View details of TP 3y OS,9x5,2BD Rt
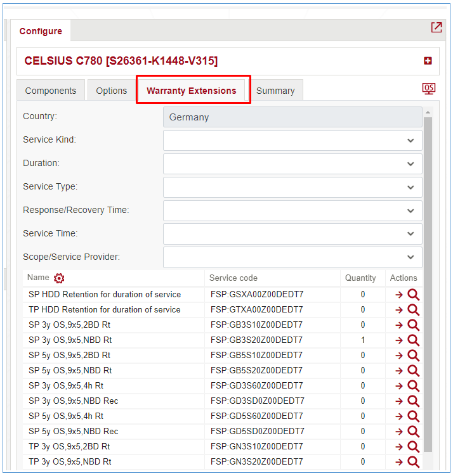The height and width of the screenshot is (476, 453). pos(414,446)
